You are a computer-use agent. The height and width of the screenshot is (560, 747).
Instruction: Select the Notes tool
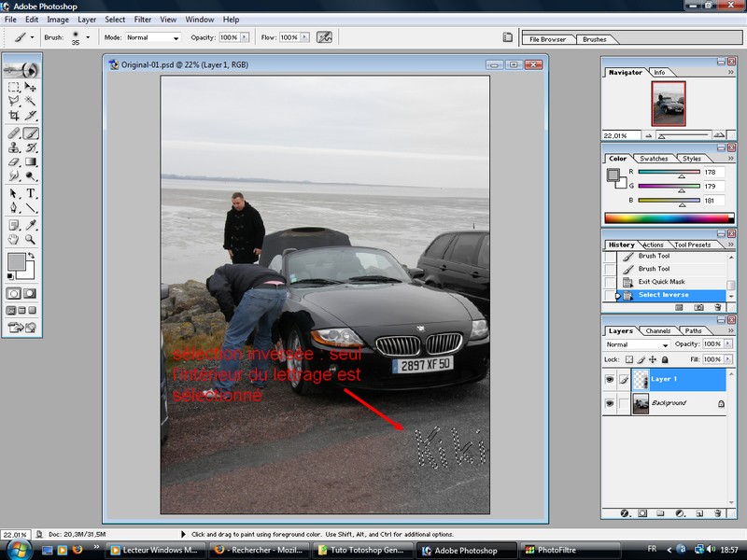(14, 225)
